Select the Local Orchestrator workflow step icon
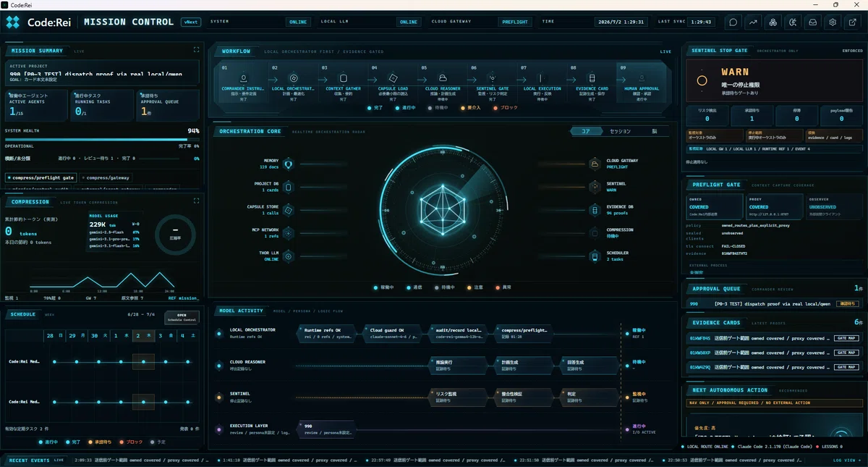 (293, 78)
